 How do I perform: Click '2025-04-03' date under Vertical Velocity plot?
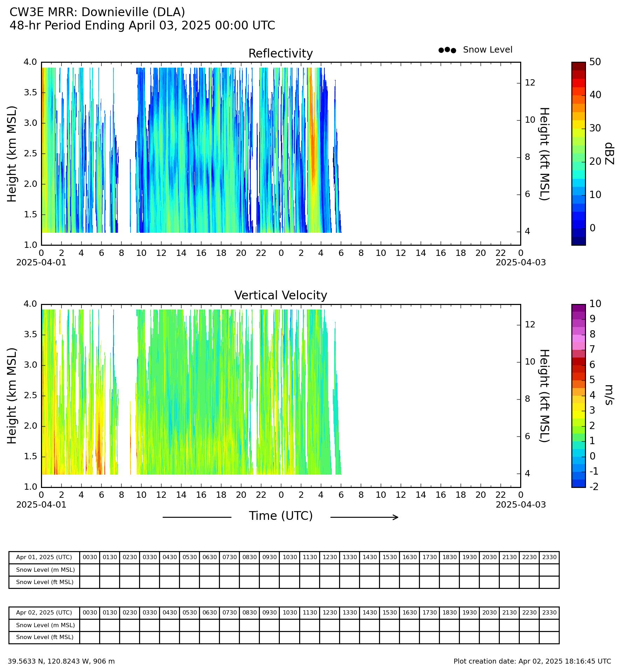521,504
